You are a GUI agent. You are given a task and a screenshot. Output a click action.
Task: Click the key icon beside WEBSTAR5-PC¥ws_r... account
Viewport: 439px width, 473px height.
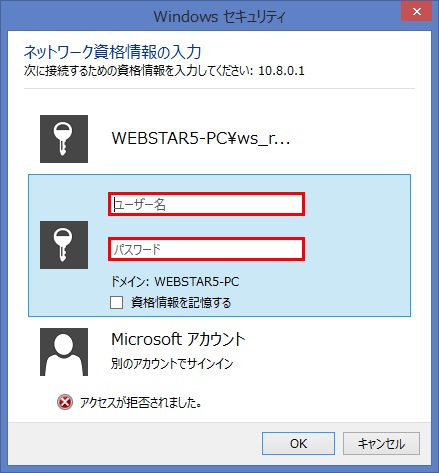point(64,139)
